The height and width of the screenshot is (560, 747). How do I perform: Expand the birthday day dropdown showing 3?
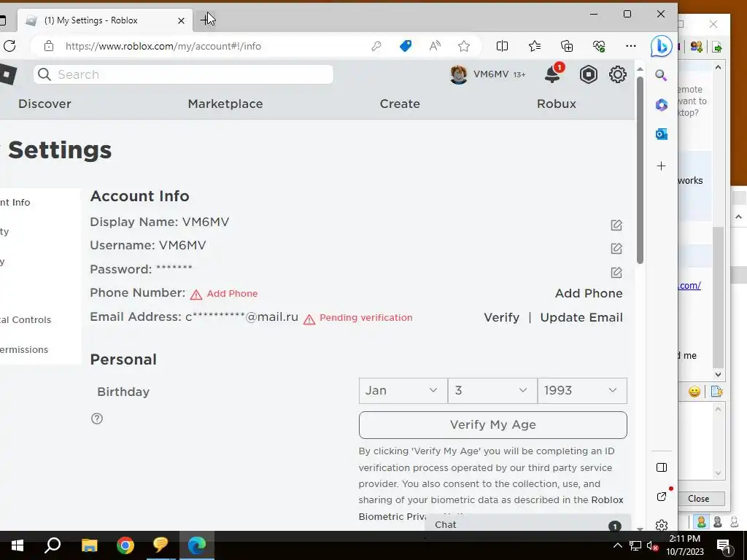[x=492, y=391]
